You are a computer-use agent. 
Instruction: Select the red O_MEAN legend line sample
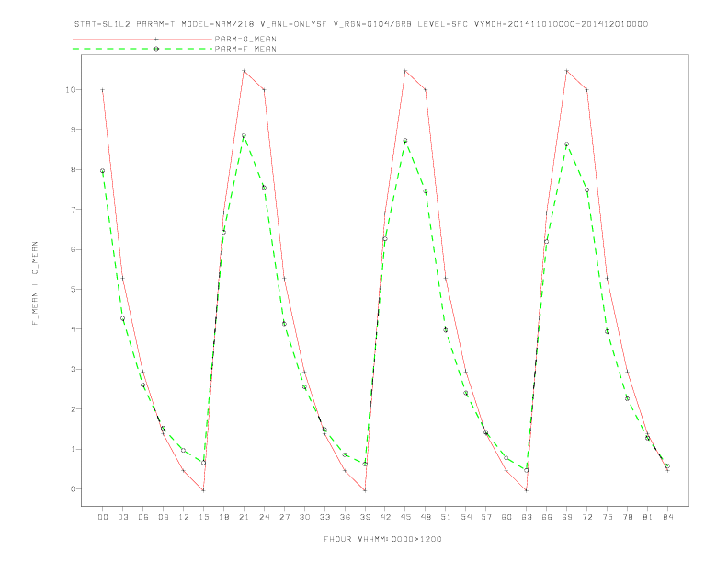(x=142, y=39)
